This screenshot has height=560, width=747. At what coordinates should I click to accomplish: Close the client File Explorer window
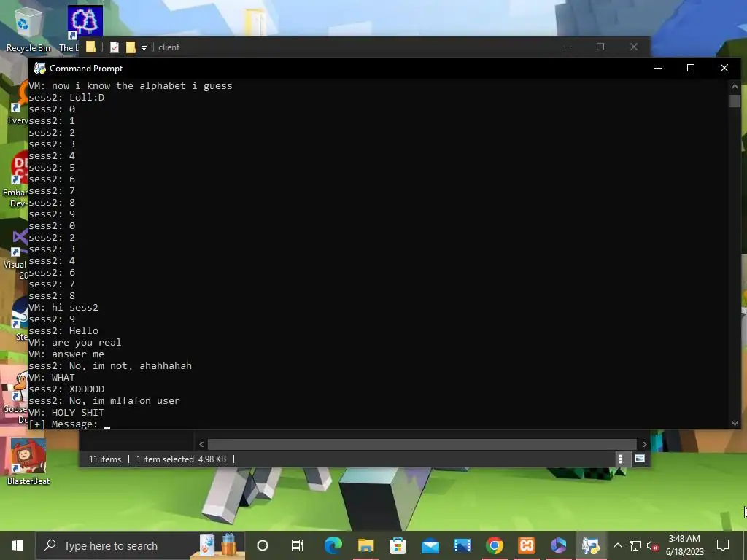point(634,47)
